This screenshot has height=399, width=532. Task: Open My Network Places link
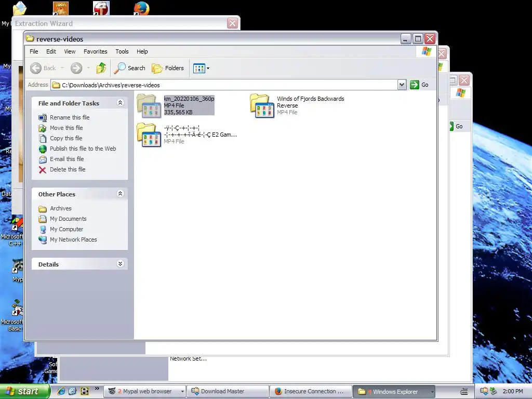73,240
